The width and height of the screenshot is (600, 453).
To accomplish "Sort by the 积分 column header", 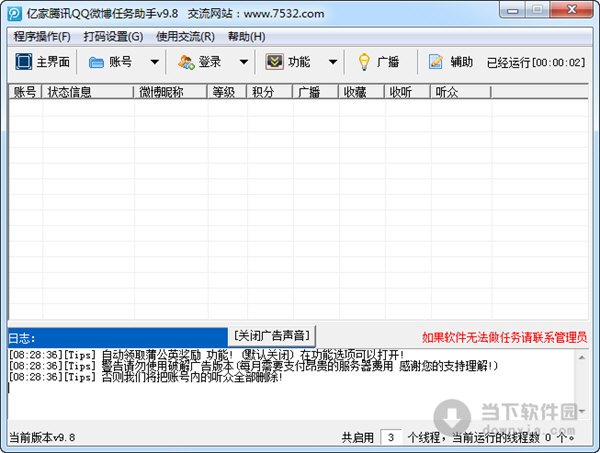I will point(270,92).
